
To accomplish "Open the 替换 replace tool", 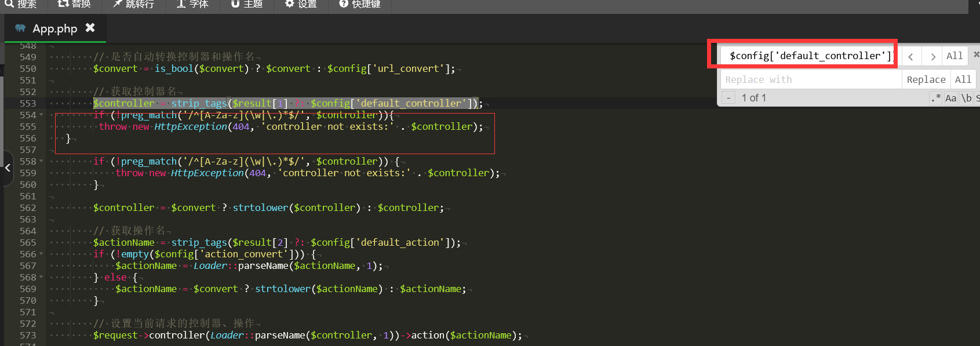I will pos(74,5).
